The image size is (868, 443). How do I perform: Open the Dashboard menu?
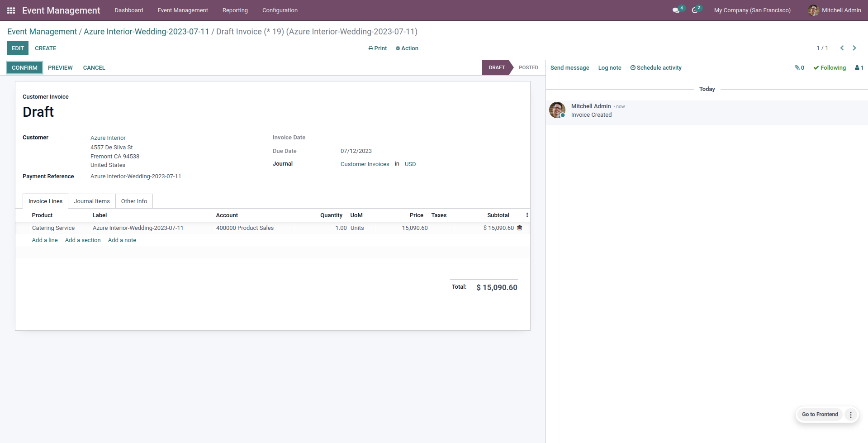click(129, 10)
